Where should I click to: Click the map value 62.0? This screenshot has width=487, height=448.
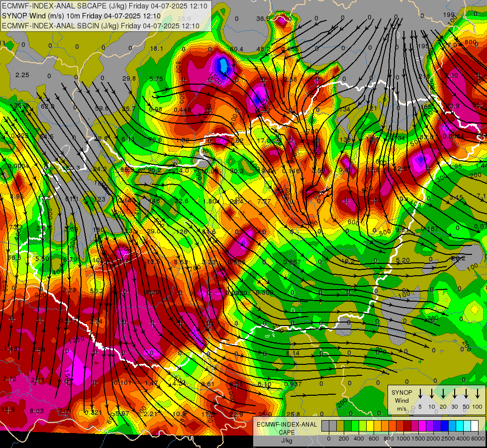(48, 107)
